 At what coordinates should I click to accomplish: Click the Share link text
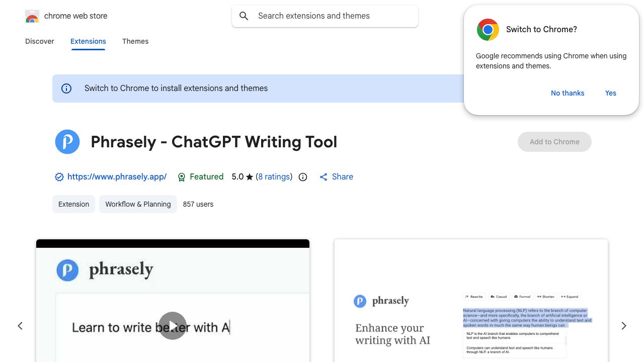click(343, 177)
